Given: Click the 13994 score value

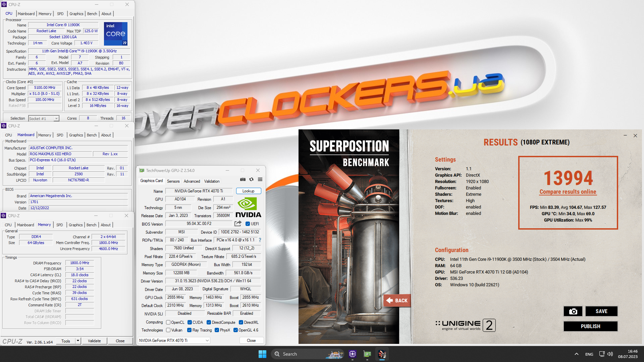Looking at the screenshot, I should tap(568, 178).
